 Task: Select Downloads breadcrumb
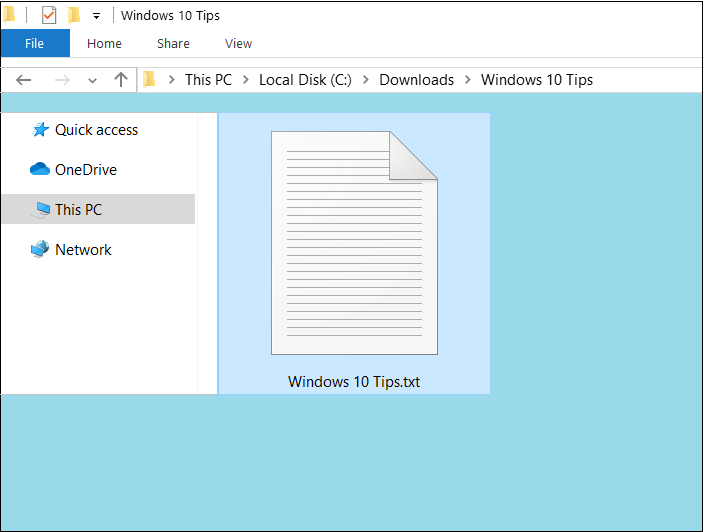click(x=417, y=80)
